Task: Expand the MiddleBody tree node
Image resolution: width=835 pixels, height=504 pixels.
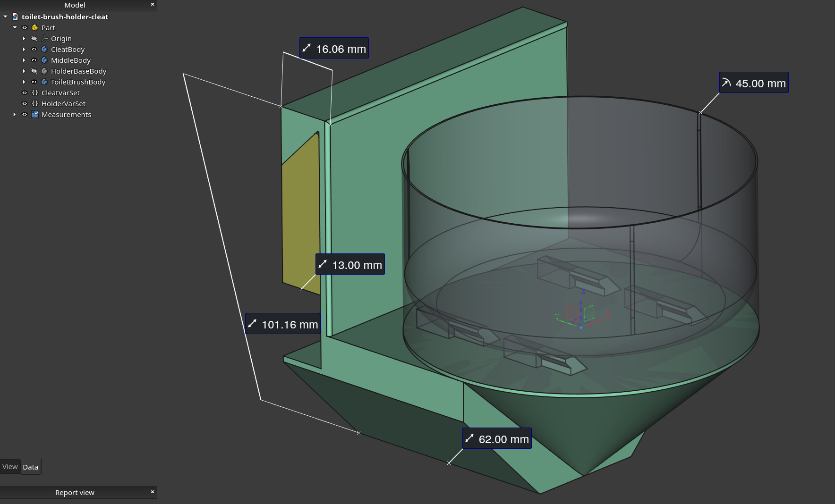Action: (24, 60)
